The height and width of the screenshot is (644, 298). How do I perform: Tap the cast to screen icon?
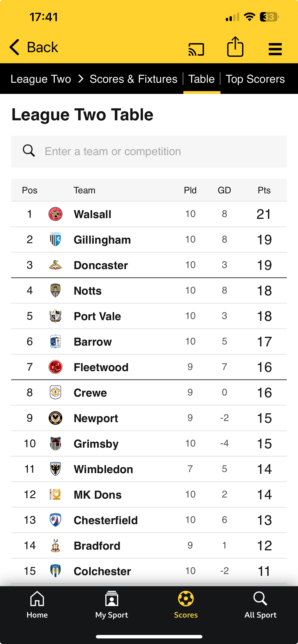click(x=196, y=49)
